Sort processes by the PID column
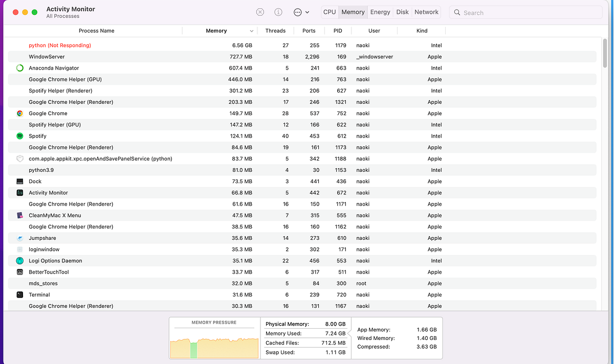 click(x=338, y=31)
